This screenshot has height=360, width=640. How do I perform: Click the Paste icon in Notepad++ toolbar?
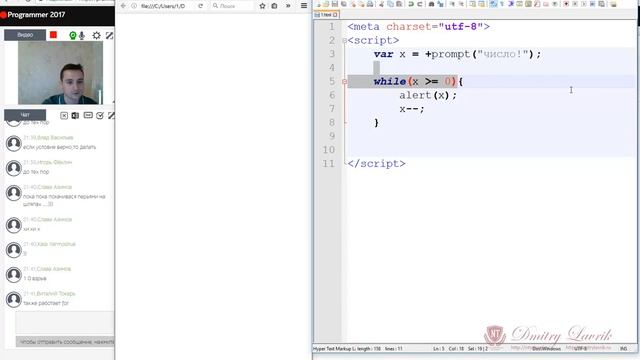pos(399,4)
